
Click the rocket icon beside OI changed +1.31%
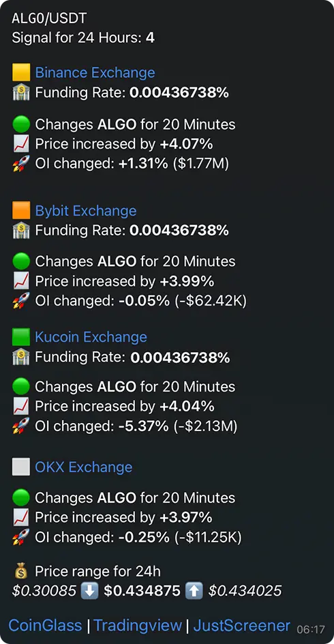(21, 164)
